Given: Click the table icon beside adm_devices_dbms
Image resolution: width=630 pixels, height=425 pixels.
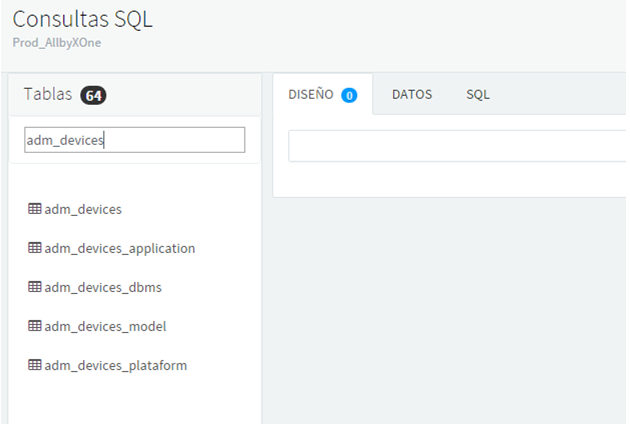Looking at the screenshot, I should pyautogui.click(x=35, y=287).
